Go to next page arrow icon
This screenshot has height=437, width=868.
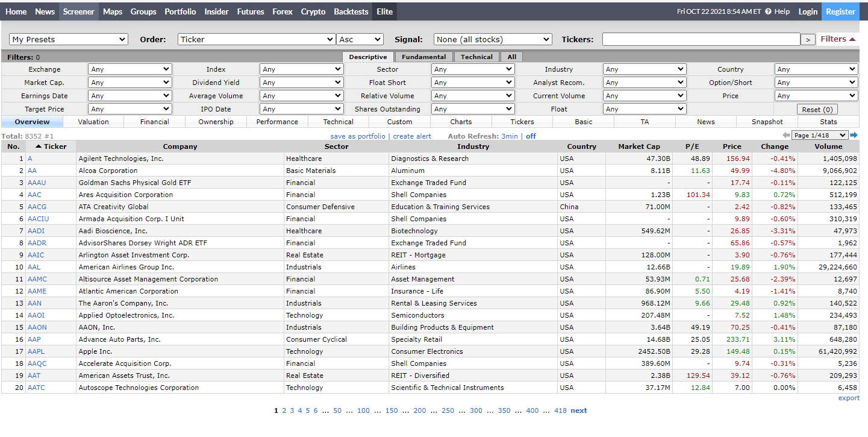(x=854, y=136)
